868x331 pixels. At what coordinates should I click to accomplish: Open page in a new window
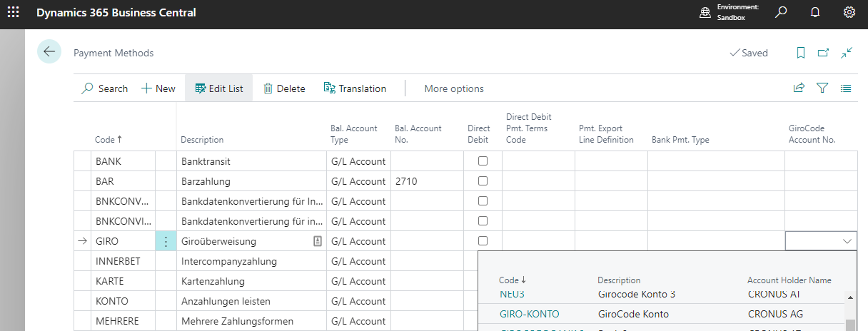[823, 53]
